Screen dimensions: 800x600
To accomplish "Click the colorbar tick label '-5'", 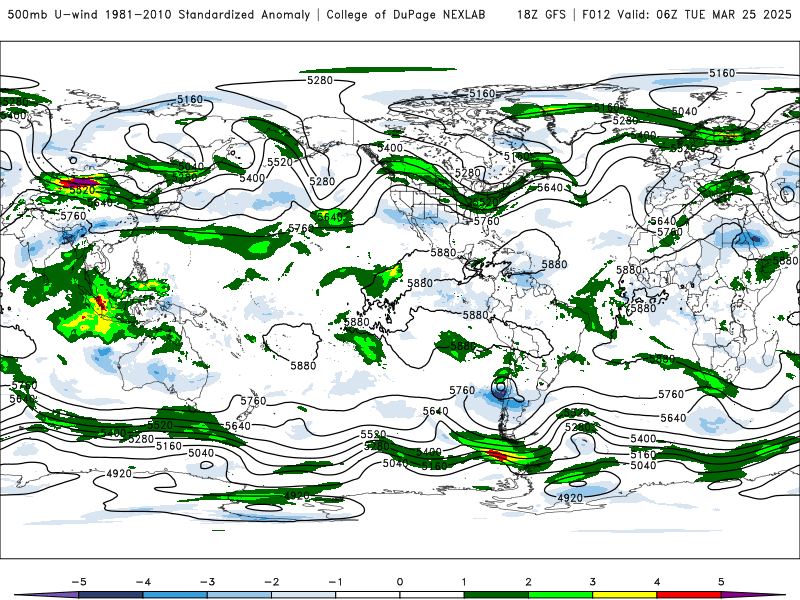I will (x=79, y=582).
